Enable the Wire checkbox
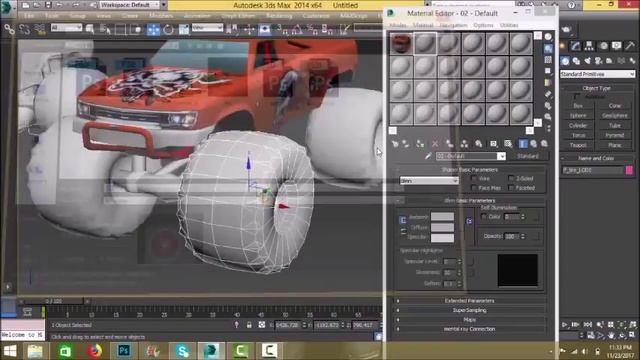 [474, 178]
